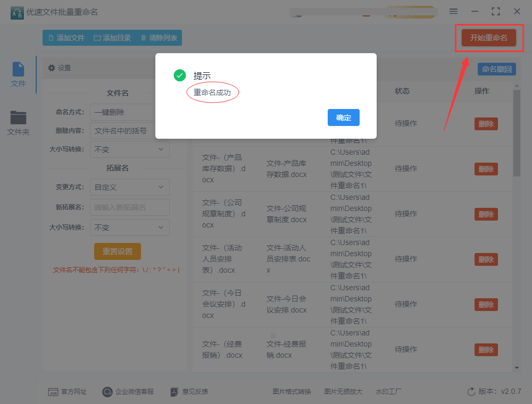Delete the 活动人员安排表 file row

pyautogui.click(x=486, y=259)
